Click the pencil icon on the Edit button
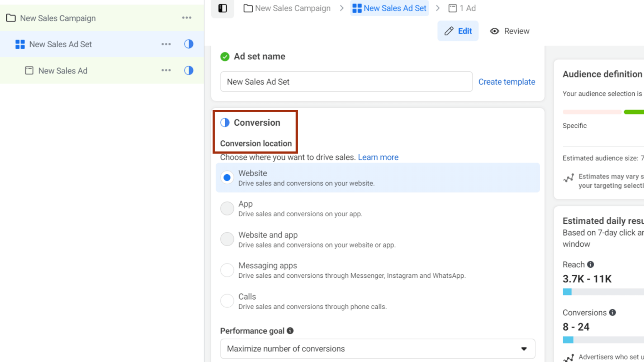Screen dimensions: 644x362 pos(449,31)
